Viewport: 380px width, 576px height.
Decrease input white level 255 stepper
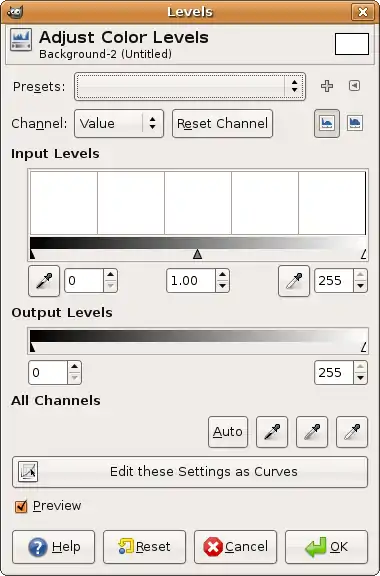pos(361,286)
